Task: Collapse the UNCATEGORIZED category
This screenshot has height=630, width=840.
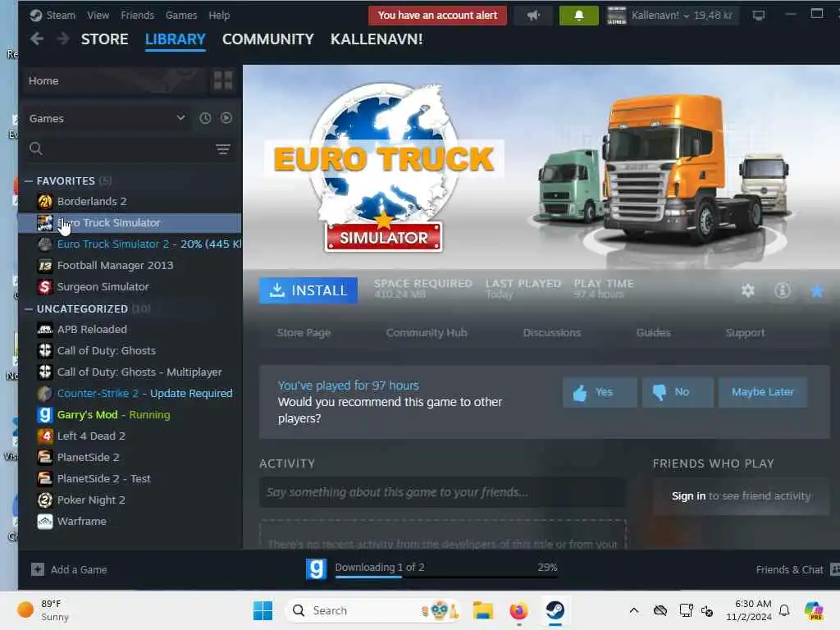Action: point(29,309)
